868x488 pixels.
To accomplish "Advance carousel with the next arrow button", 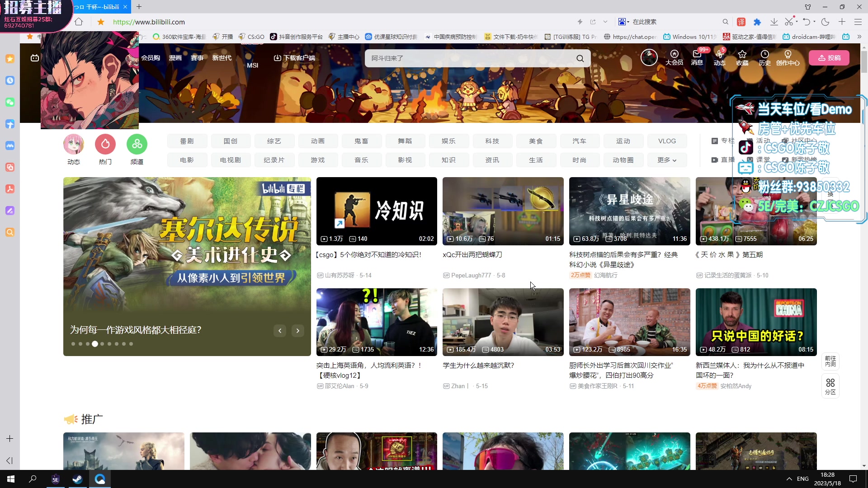I will click(297, 331).
